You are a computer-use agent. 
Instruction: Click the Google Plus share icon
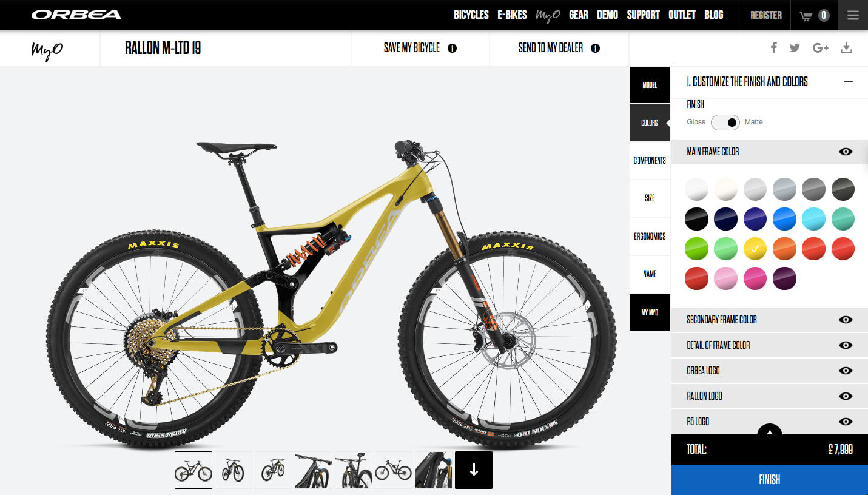point(821,48)
